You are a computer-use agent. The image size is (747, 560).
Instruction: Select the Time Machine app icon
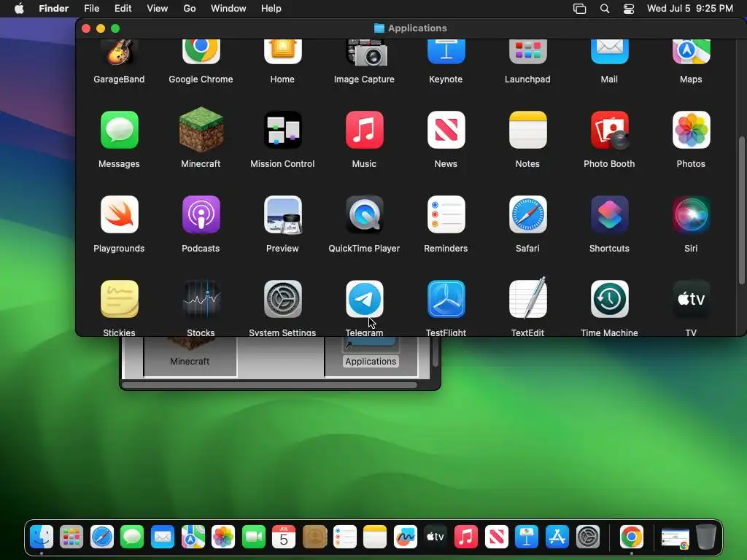tap(609, 299)
